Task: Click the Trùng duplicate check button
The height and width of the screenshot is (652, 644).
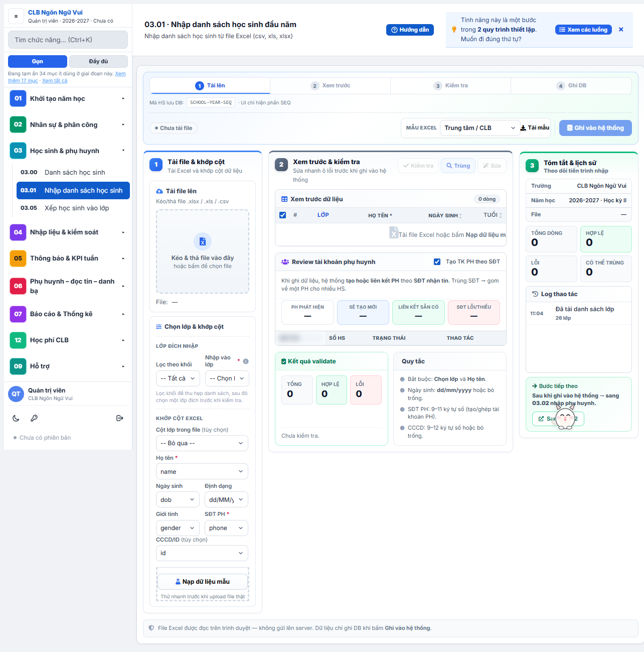Action: tap(458, 166)
